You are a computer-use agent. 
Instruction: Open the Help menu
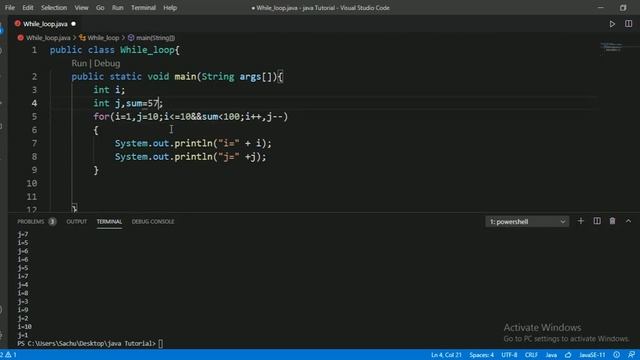click(x=170, y=8)
